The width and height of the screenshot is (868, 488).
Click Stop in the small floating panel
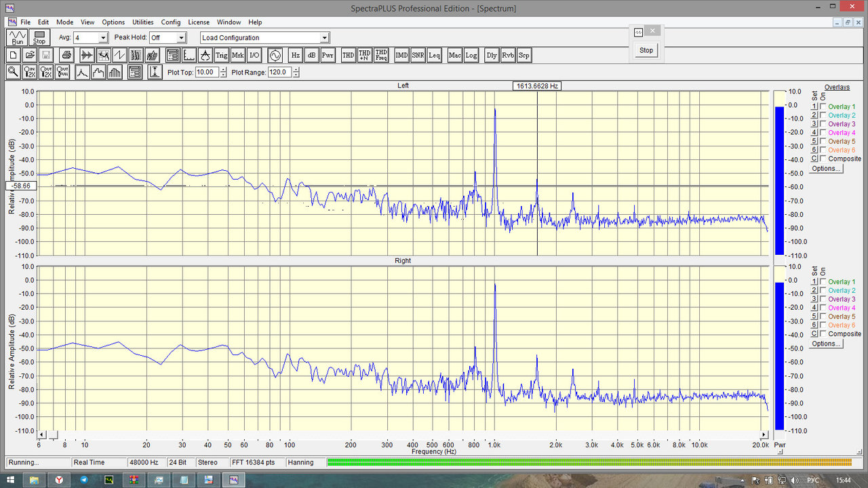(646, 50)
